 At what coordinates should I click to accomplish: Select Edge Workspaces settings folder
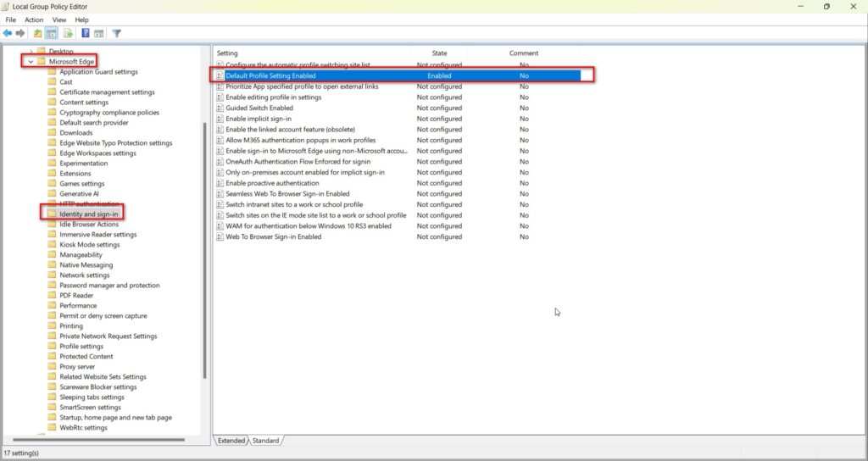pos(97,153)
